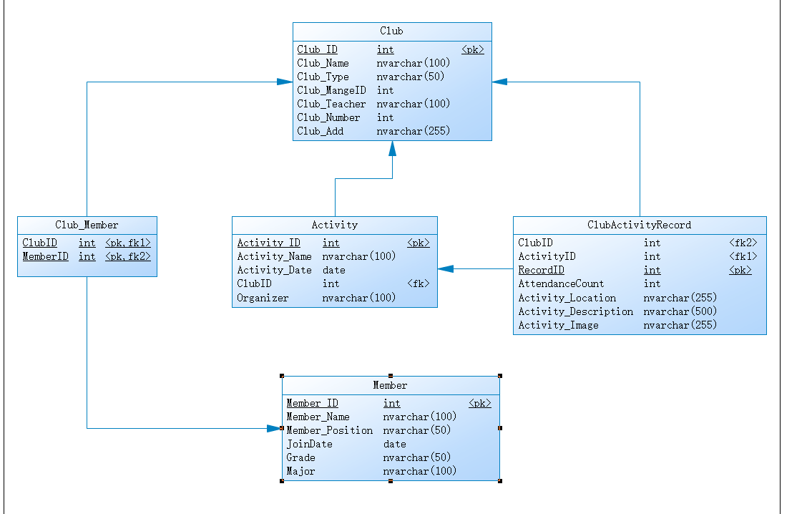Select the ClubActivityRecord table header
Image resolution: width=812 pixels, height=514 pixels.
tap(639, 225)
